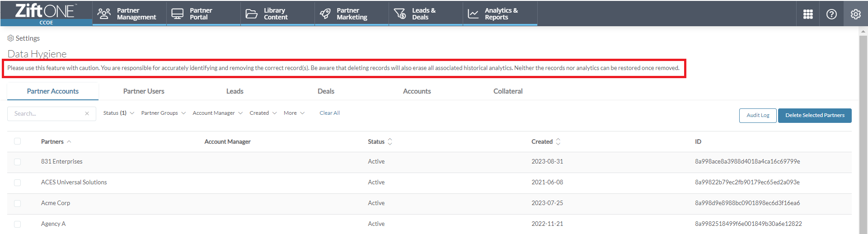Click the Leads & Deals funnel icon
Viewport: 868px width, 234px height.
click(x=400, y=14)
